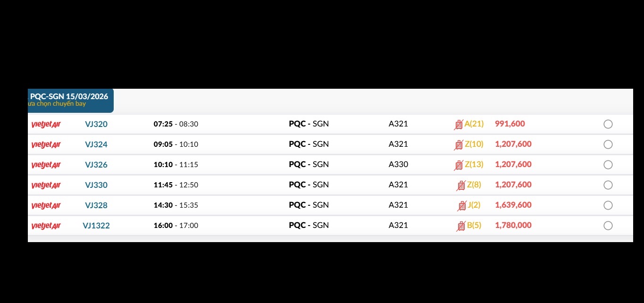
Task: Click the VJ320 flight number link
Action: 96,124
